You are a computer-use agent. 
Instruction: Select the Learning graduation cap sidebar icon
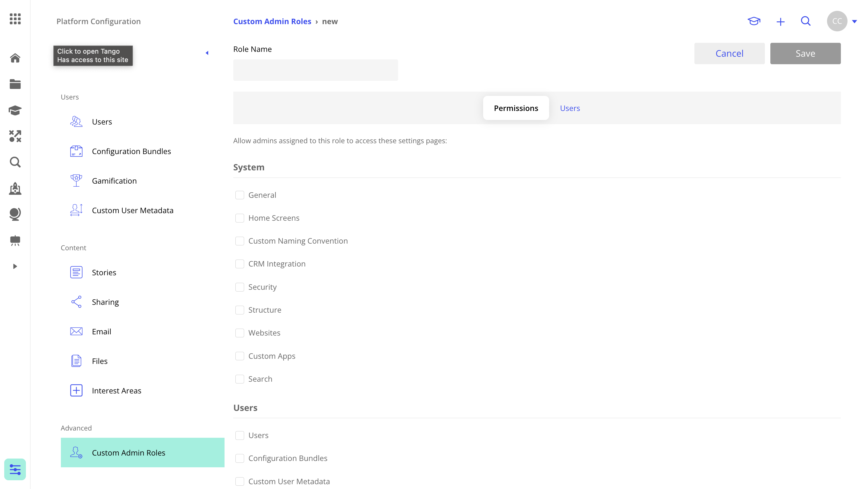tap(15, 110)
